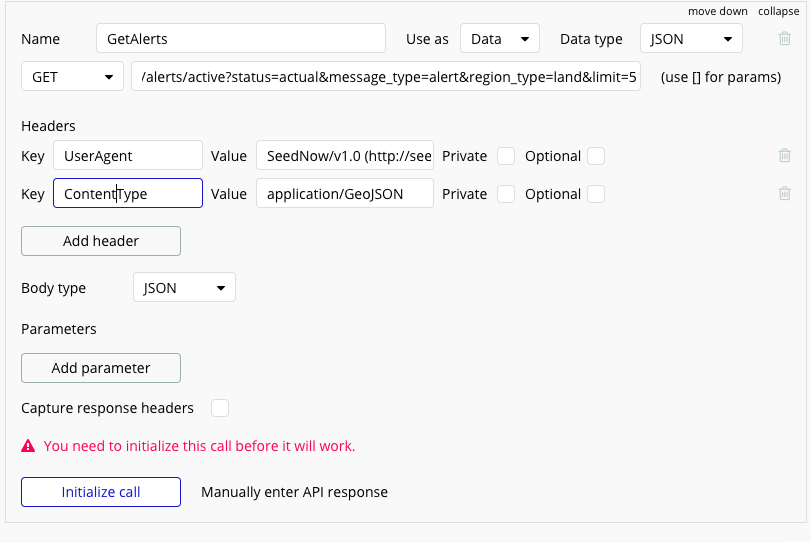Image resolution: width=811 pixels, height=542 pixels.
Task: Click the red warning triangle icon
Action: click(x=28, y=446)
